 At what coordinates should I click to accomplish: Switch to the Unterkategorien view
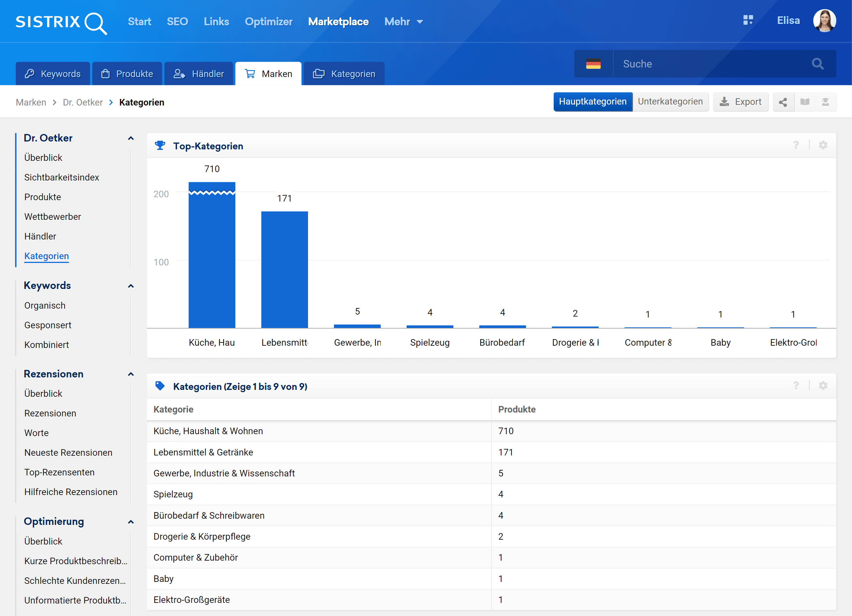[x=670, y=102]
